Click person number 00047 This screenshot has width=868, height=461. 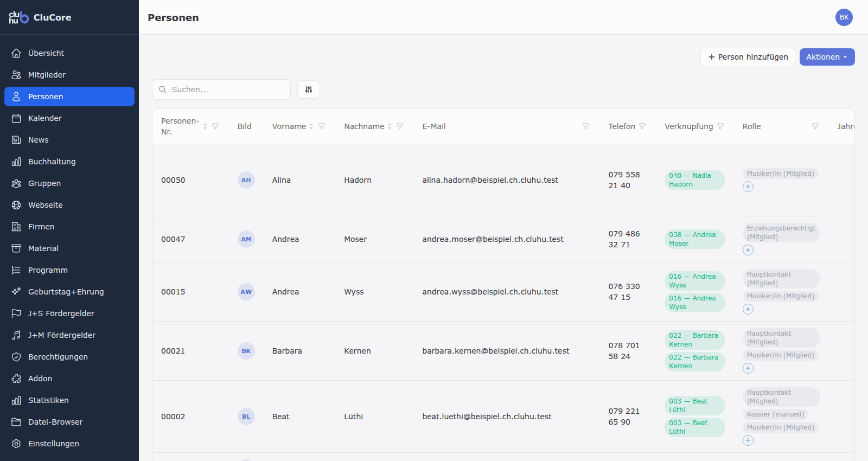click(x=173, y=239)
